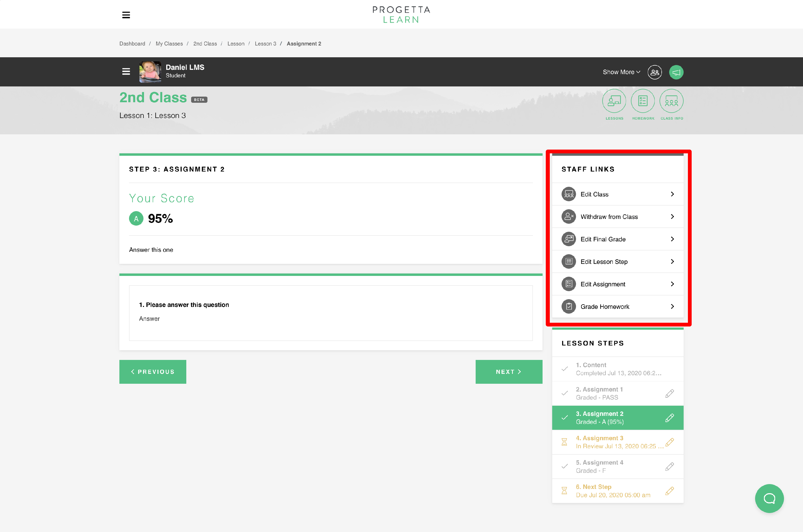Click chevron next to Edit Class
Viewport: 803px width, 532px height.
(x=672, y=194)
